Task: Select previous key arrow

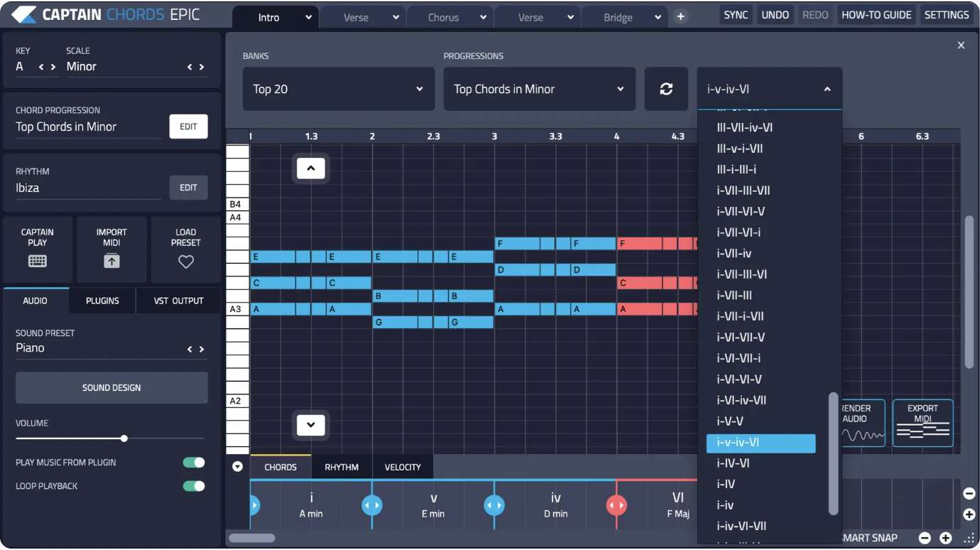Action: (x=41, y=67)
